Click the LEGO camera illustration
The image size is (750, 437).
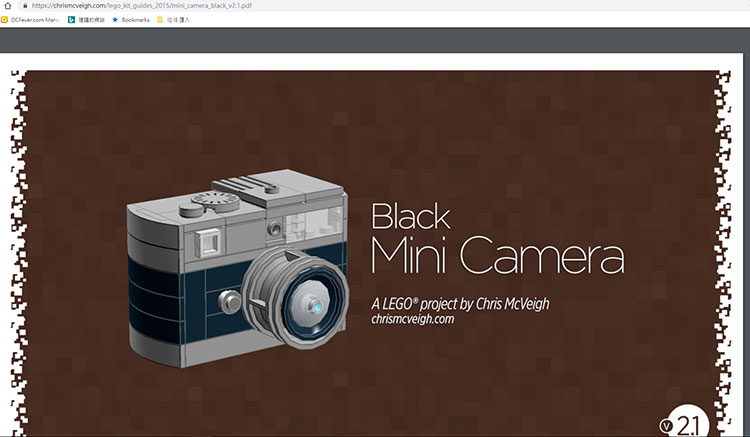coord(238,268)
